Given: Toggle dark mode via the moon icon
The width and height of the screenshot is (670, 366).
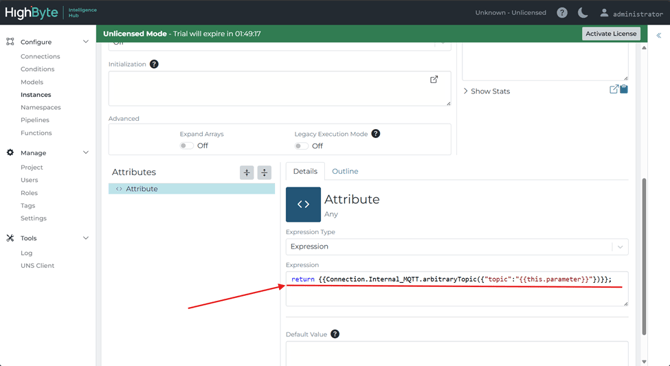Looking at the screenshot, I should click(x=582, y=13).
